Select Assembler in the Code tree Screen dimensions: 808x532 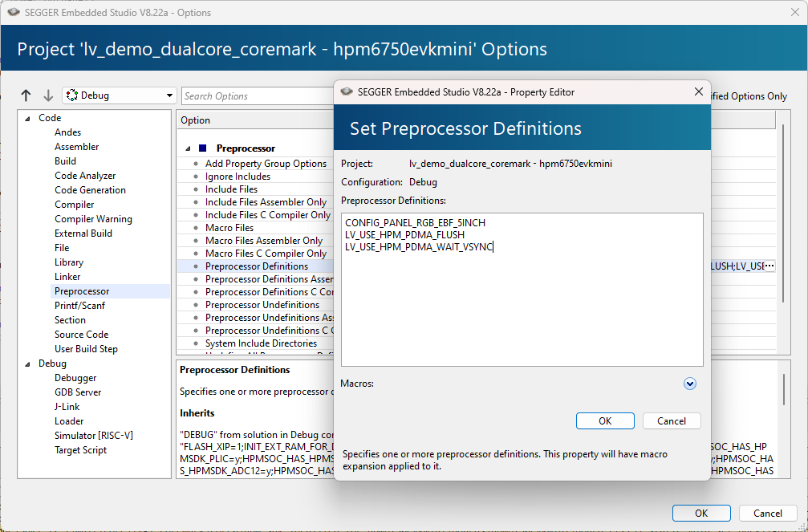(x=77, y=147)
